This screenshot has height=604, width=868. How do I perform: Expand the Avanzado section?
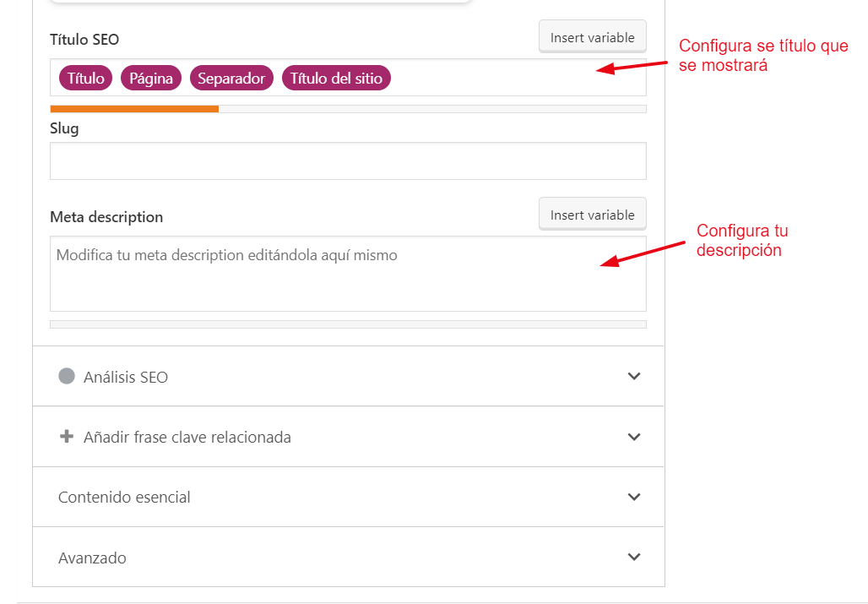tap(348, 557)
